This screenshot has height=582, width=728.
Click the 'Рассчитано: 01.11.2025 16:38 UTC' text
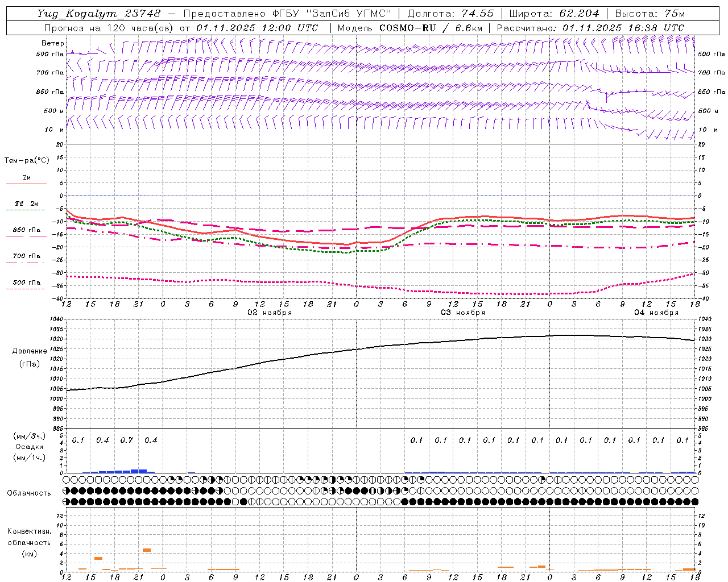pyautogui.click(x=590, y=28)
